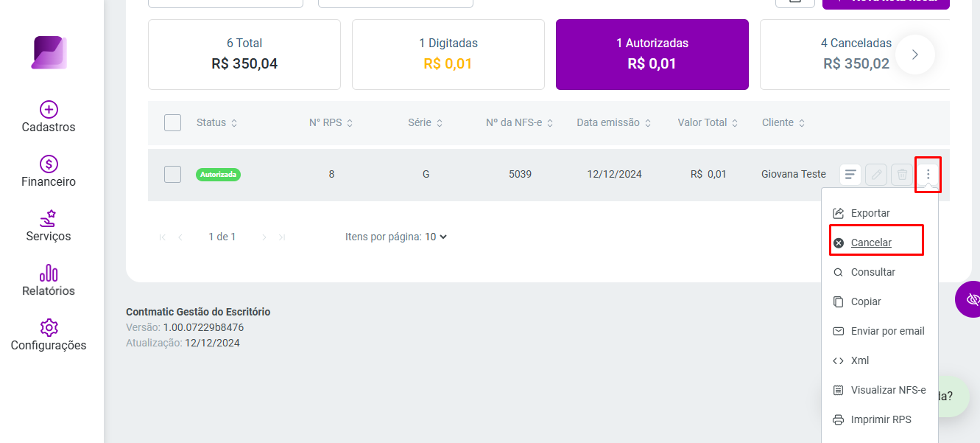
Task: Select Visualizar NFS-e from the menu
Action: pos(880,390)
